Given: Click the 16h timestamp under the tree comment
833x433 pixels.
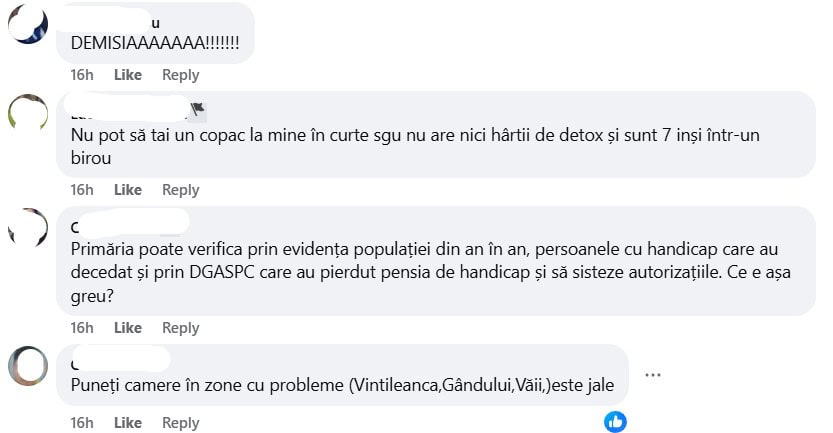Looking at the screenshot, I should [82, 190].
